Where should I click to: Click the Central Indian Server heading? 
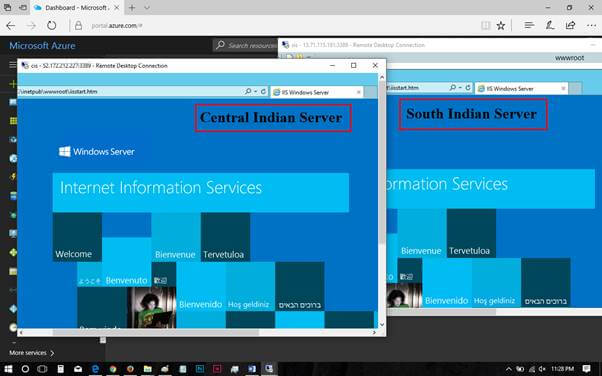pos(271,118)
